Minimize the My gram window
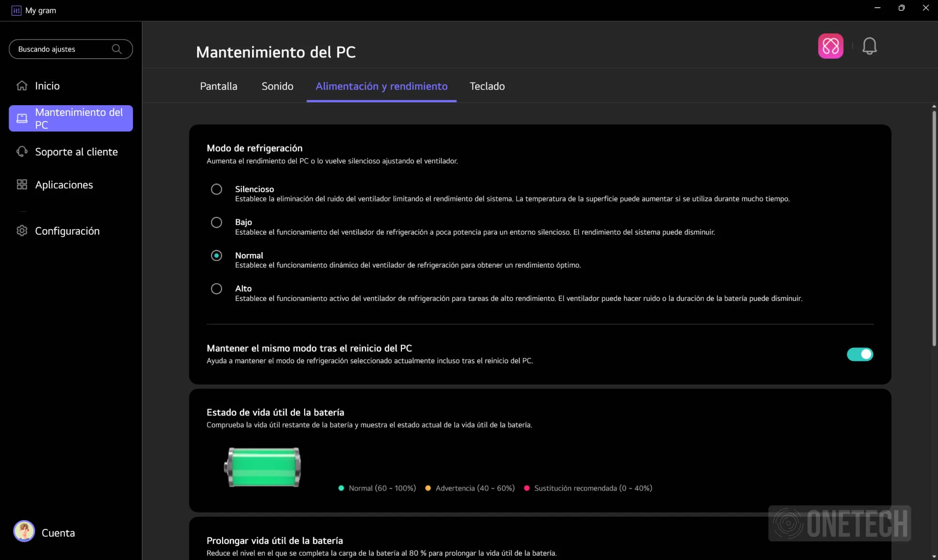Viewport: 938px width, 560px height. coord(877,8)
